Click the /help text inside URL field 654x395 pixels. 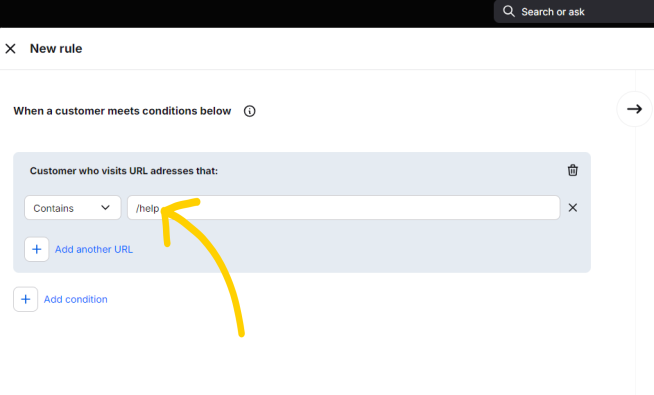coord(147,208)
